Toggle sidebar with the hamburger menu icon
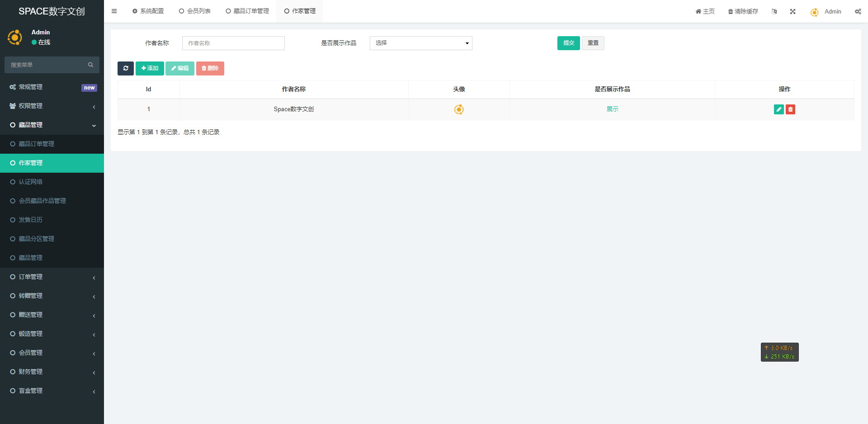Image resolution: width=868 pixels, height=424 pixels. tap(114, 11)
